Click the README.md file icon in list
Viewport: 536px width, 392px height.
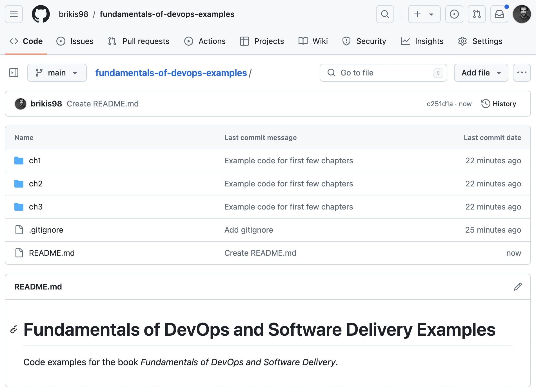pos(19,253)
